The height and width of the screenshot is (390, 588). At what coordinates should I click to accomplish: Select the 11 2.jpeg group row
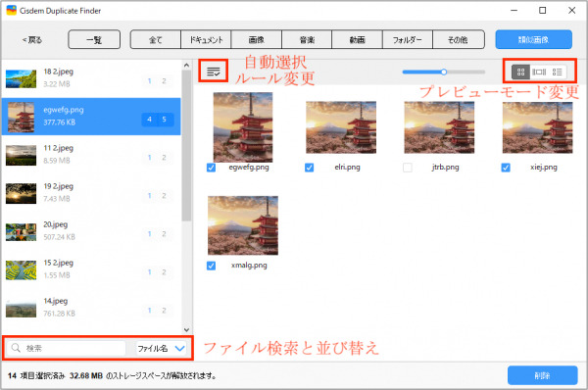[91, 155]
